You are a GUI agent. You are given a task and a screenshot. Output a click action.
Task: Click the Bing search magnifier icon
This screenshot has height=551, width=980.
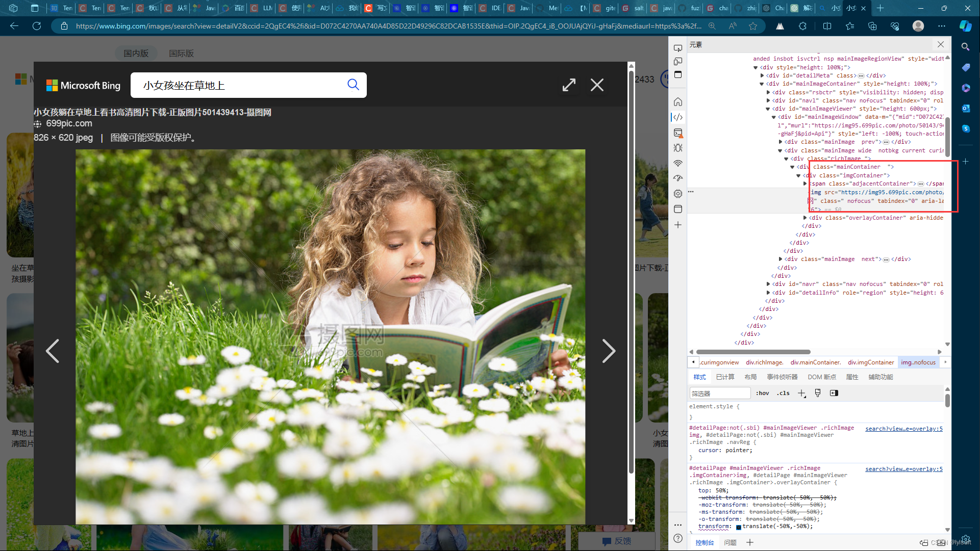coord(353,85)
